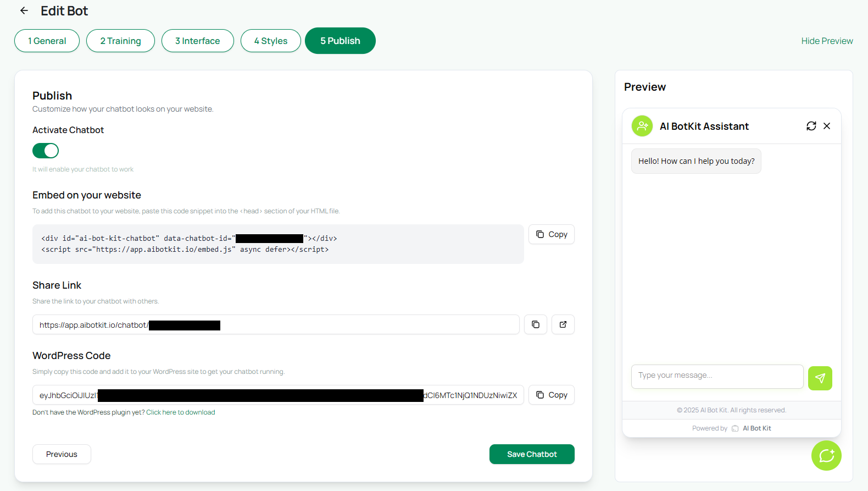The image size is (868, 491).
Task: Click the 'Hello! How can I help you today?' message
Action: 696,161
